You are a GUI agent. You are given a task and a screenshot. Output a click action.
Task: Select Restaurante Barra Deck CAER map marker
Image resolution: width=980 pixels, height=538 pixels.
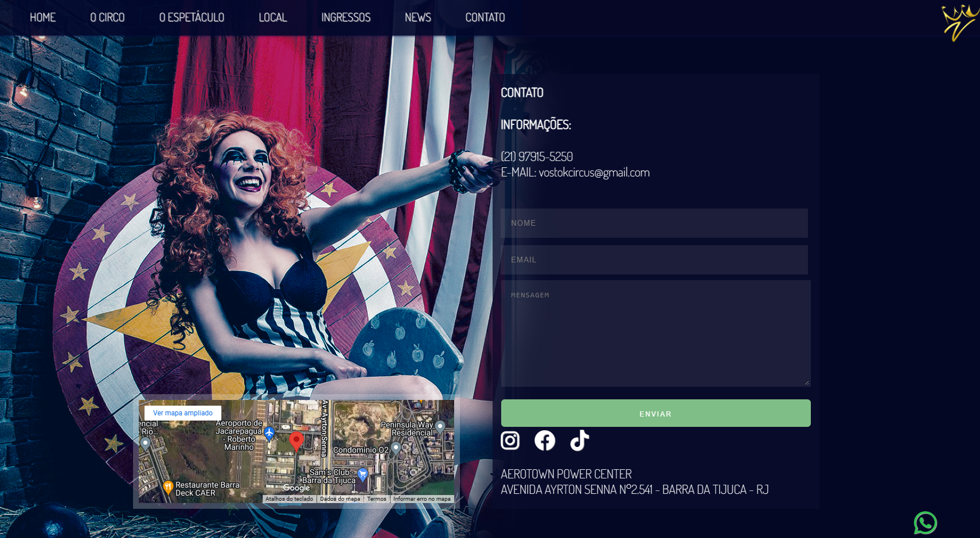(x=168, y=488)
